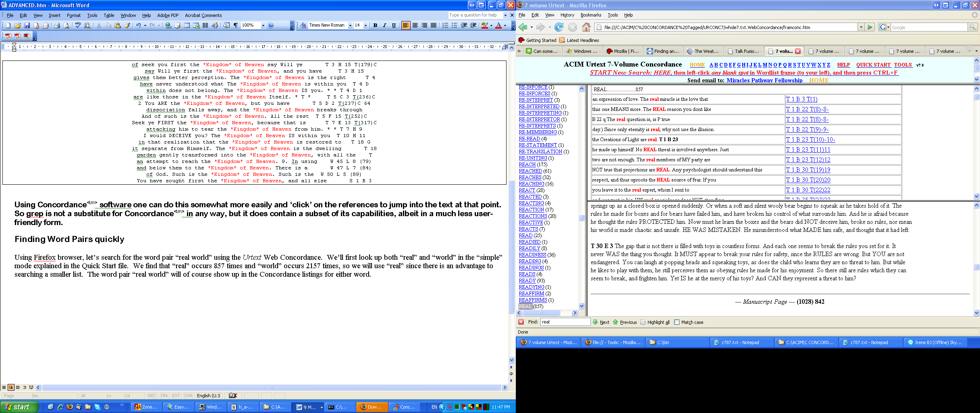Toggle Bold formatting in Word

pyautogui.click(x=375, y=25)
